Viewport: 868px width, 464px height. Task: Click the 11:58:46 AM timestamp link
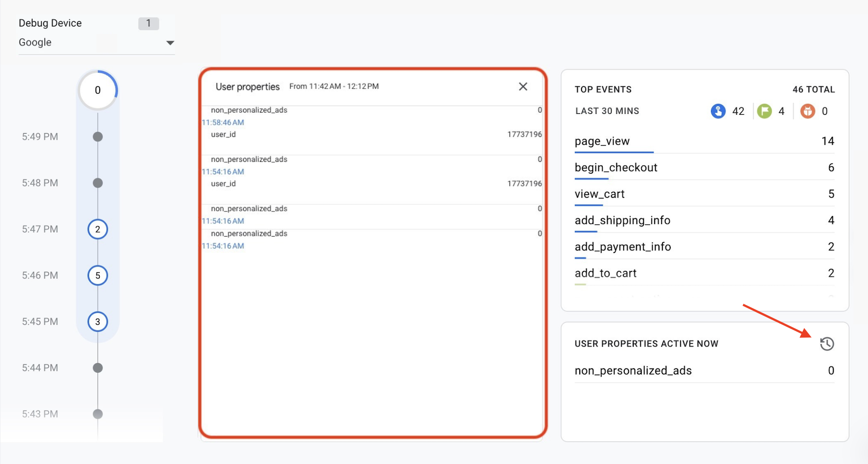tap(223, 122)
